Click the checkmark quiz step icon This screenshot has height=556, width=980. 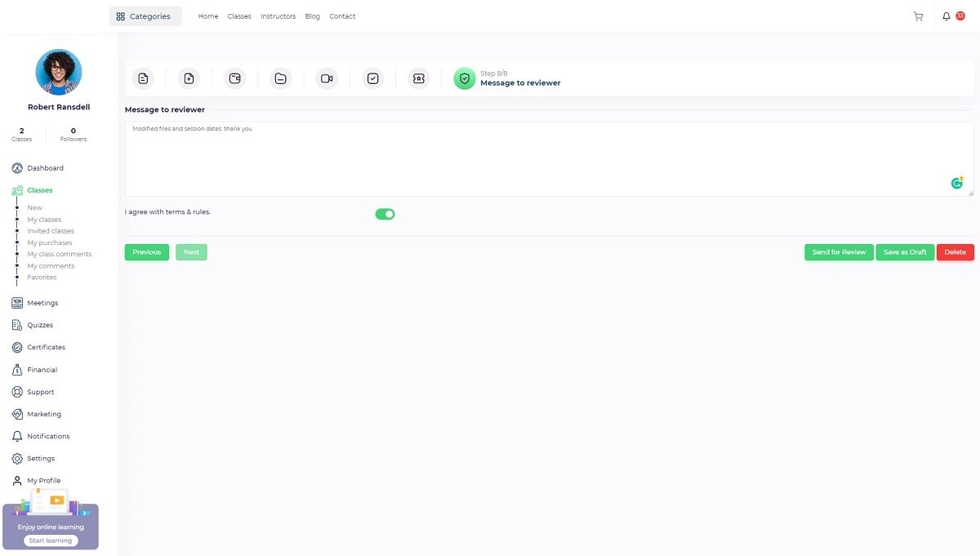coord(372,78)
